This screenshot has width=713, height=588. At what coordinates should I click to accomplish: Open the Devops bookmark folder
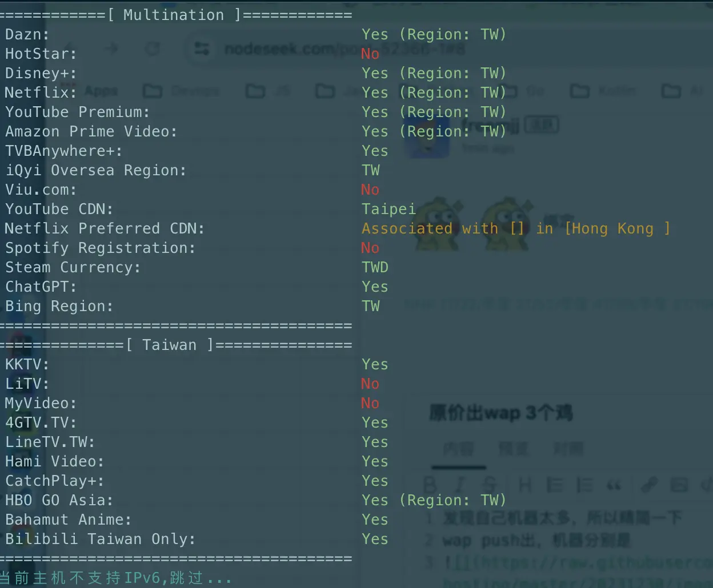coord(182,91)
